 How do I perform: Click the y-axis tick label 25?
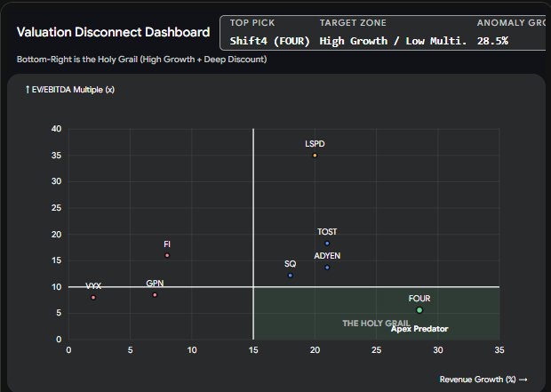[x=56, y=208]
